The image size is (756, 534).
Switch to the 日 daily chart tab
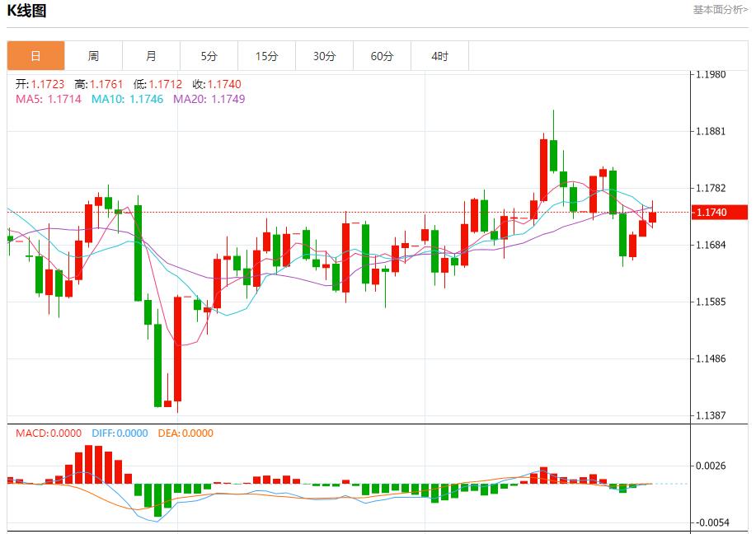click(34, 55)
